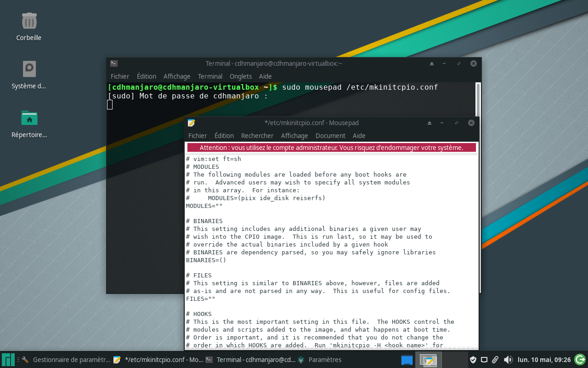Screen dimensions: 588x368
Task: Open the Document menu in Mousepad
Action: pyautogui.click(x=330, y=136)
